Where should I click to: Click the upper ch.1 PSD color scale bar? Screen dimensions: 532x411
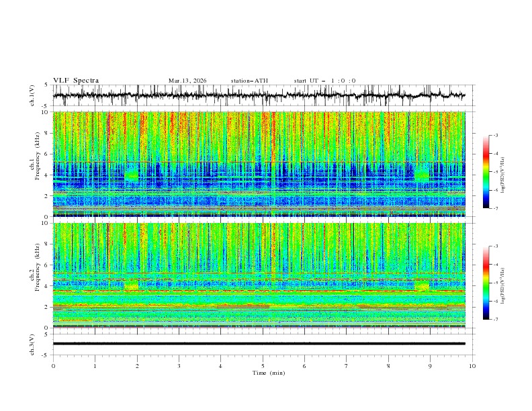(486, 172)
